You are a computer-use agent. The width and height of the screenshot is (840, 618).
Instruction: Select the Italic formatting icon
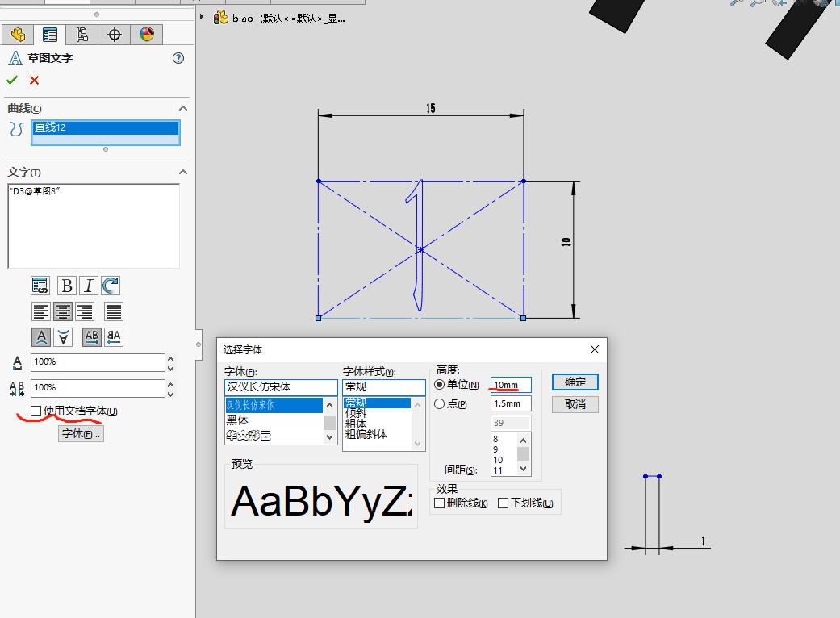click(89, 285)
